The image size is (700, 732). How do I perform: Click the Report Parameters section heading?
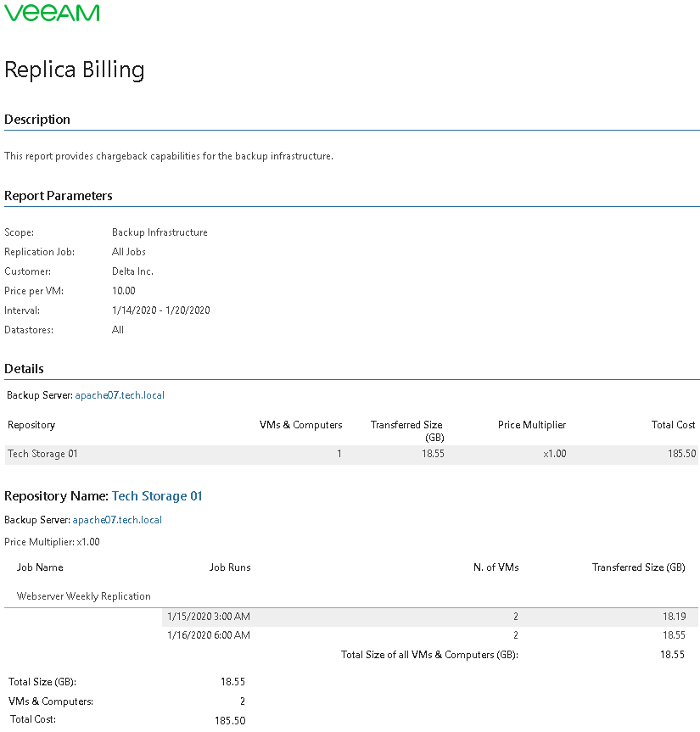tap(59, 196)
